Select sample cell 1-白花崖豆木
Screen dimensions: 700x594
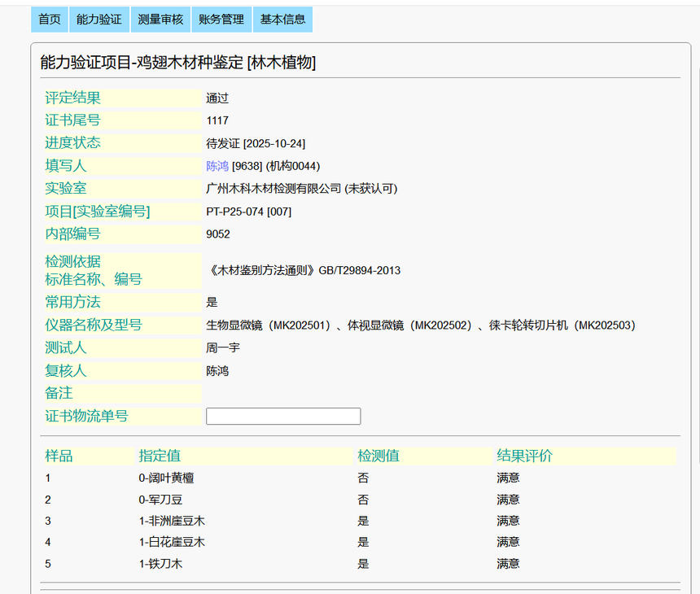pyautogui.click(x=172, y=542)
